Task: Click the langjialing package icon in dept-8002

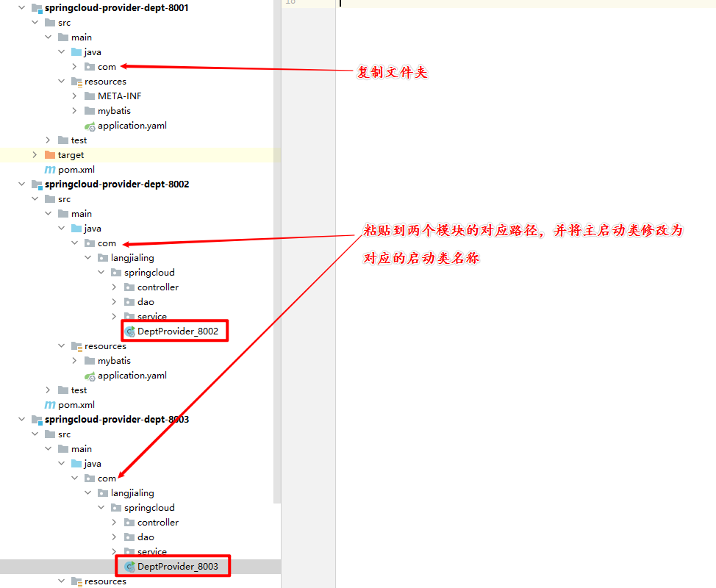Action: coord(103,258)
